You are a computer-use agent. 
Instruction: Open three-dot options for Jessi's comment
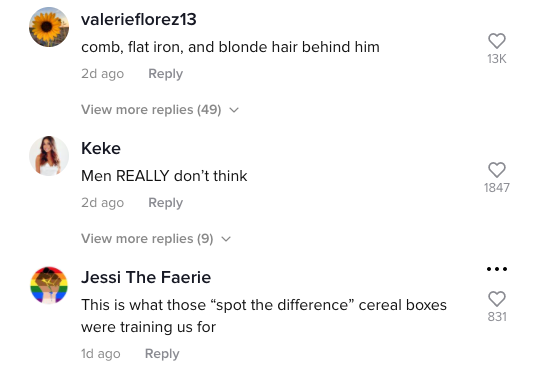(x=497, y=269)
